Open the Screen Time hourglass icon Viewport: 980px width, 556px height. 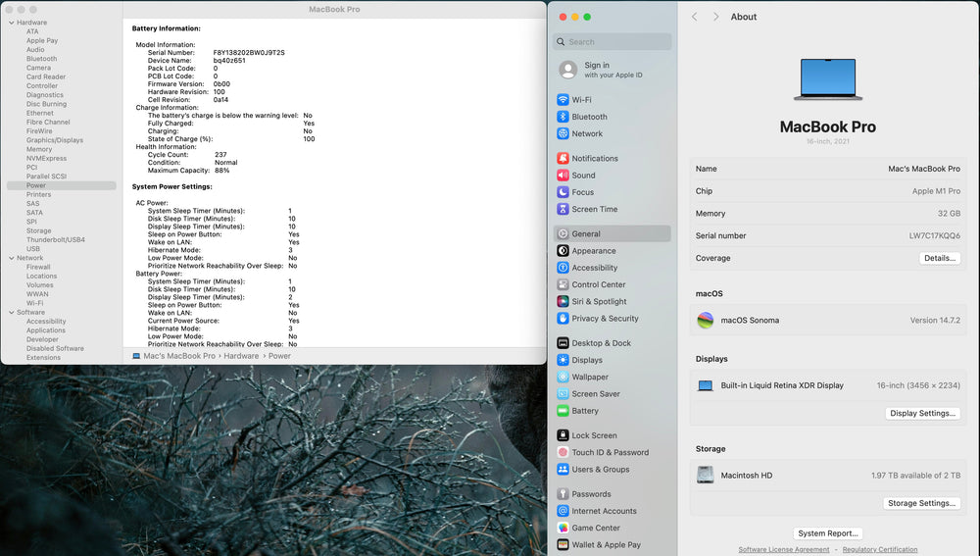coord(563,209)
